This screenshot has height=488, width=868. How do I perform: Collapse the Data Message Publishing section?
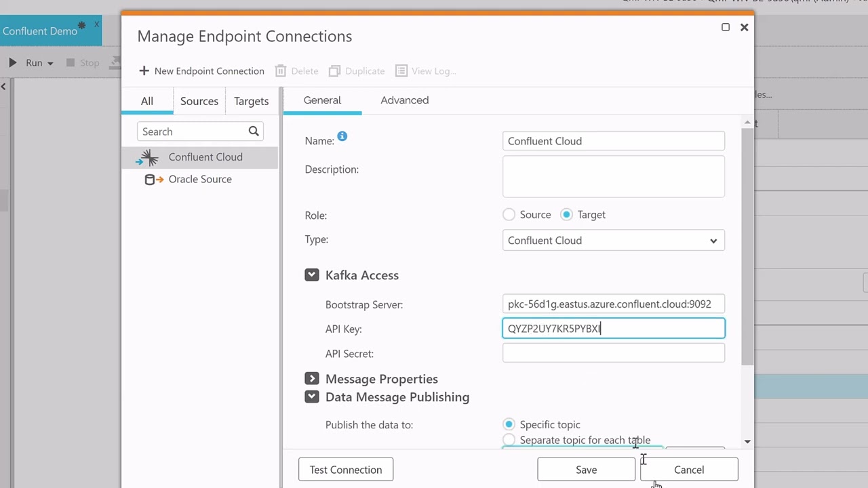[x=312, y=397]
